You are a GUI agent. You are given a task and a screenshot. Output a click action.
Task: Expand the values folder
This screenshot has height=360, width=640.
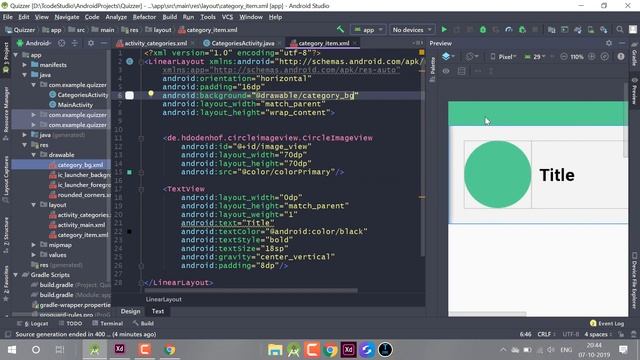(x=34, y=255)
